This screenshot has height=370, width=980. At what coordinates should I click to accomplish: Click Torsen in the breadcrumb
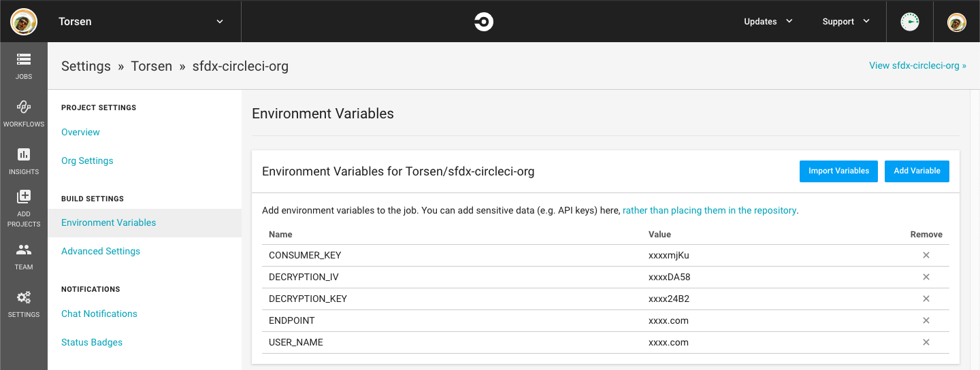(x=151, y=67)
